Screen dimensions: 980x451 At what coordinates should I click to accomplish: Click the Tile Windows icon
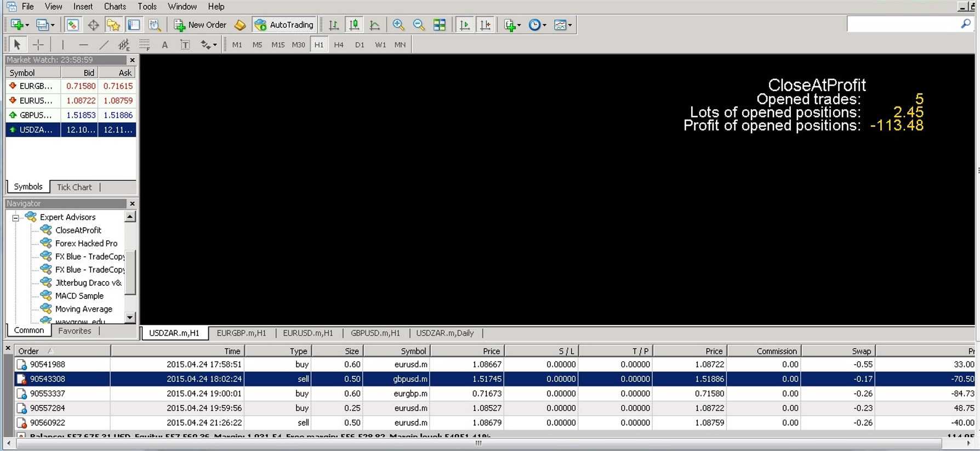440,25
